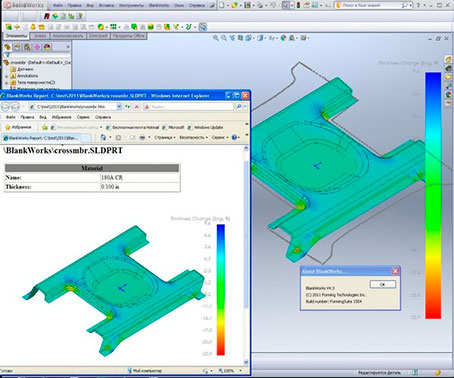Click OK in About BlankWorks dialog

click(383, 284)
